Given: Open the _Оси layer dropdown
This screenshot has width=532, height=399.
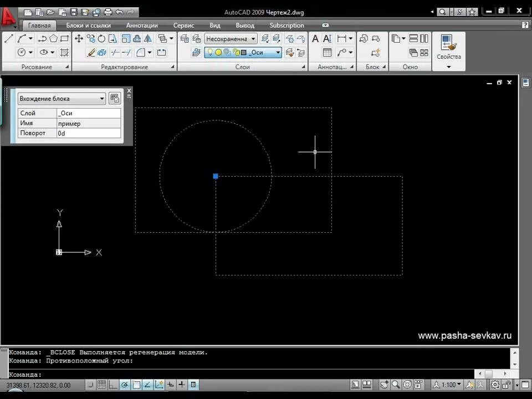Looking at the screenshot, I should click(x=243, y=52).
